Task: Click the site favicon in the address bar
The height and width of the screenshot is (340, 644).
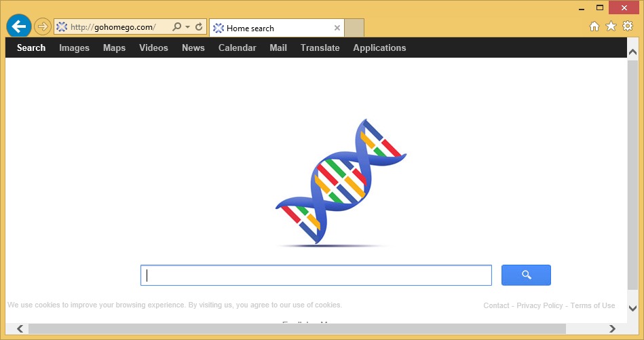Action: (62, 27)
